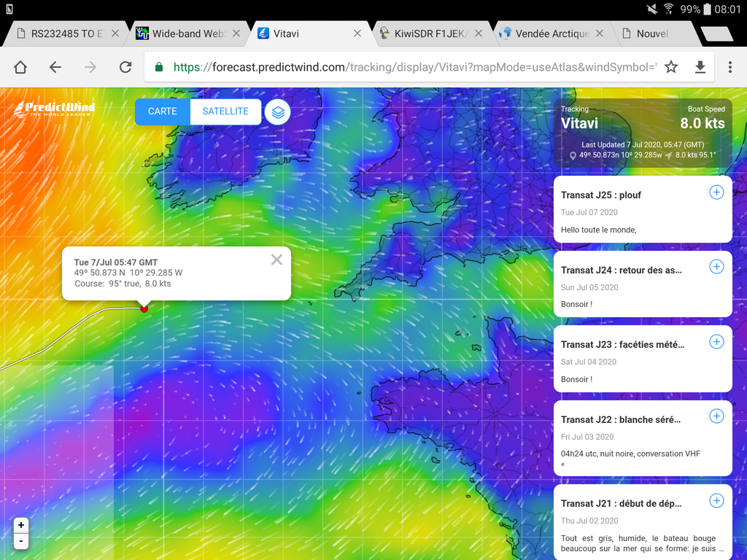The width and height of the screenshot is (747, 560).
Task: Switch map to CARTE view
Action: pyautogui.click(x=163, y=112)
